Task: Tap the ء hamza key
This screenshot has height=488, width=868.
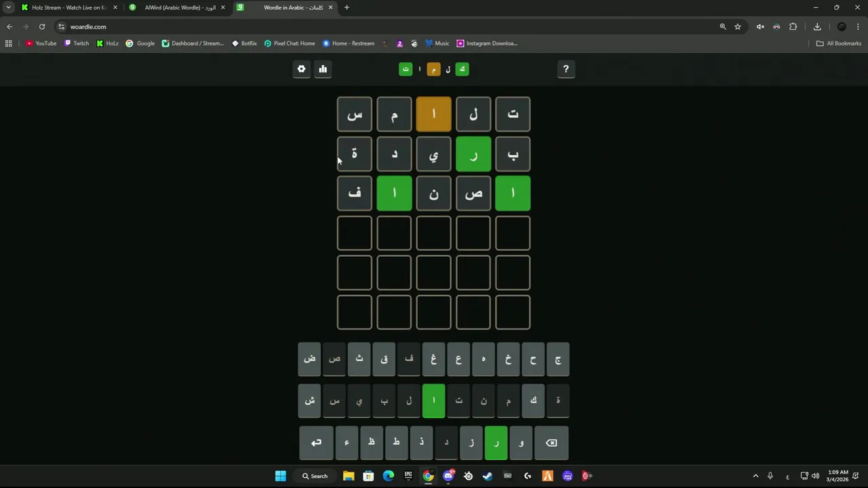Action: pyautogui.click(x=347, y=443)
